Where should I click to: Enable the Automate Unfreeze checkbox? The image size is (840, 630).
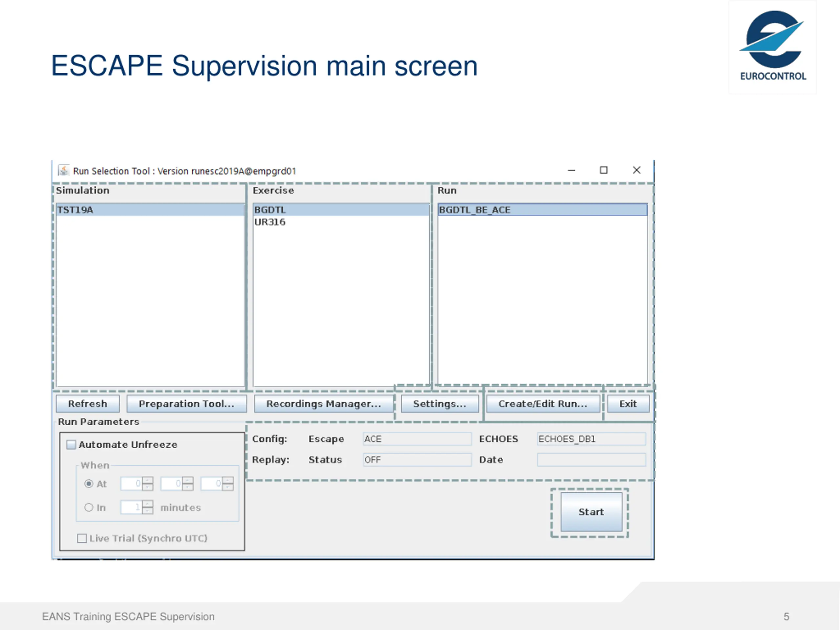[72, 445]
